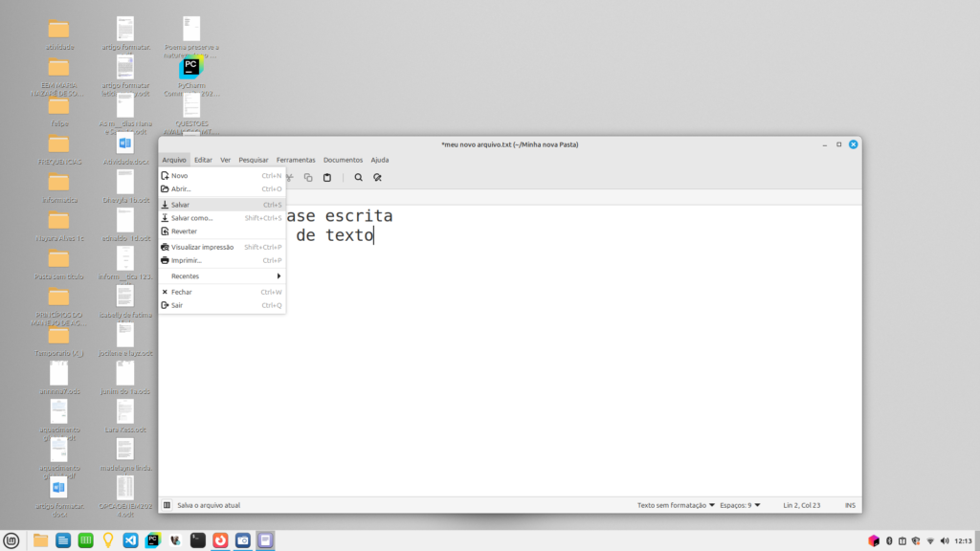Open Visual Studio Code from the taskbar
Image resolution: width=980 pixels, height=551 pixels.
point(130,540)
